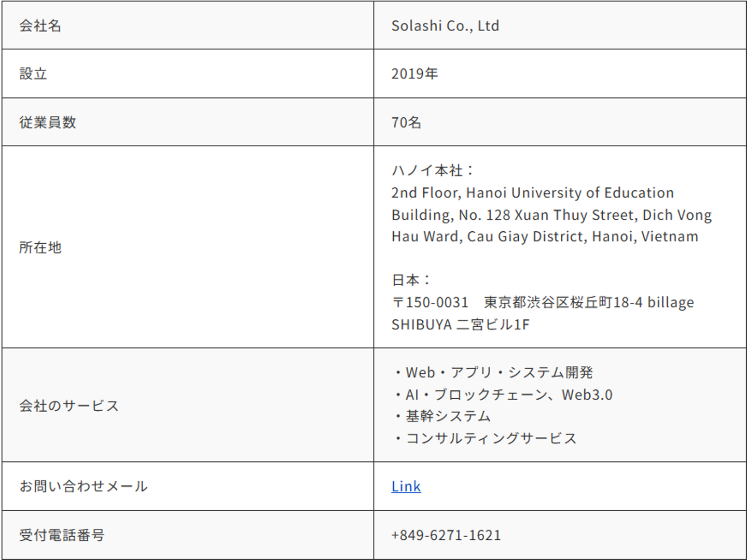Select the "会社名" label cell
This screenshot has height=560, width=747.
click(40, 26)
